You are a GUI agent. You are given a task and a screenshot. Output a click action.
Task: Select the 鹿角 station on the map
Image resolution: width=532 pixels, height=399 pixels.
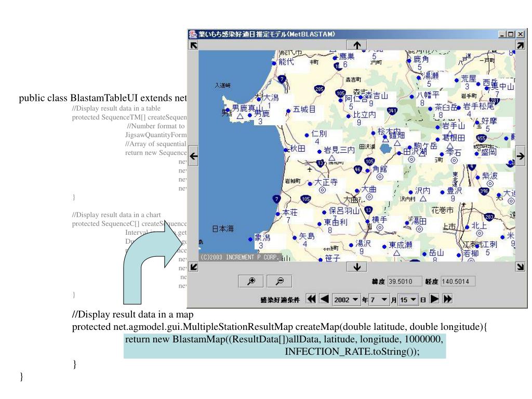click(x=409, y=61)
